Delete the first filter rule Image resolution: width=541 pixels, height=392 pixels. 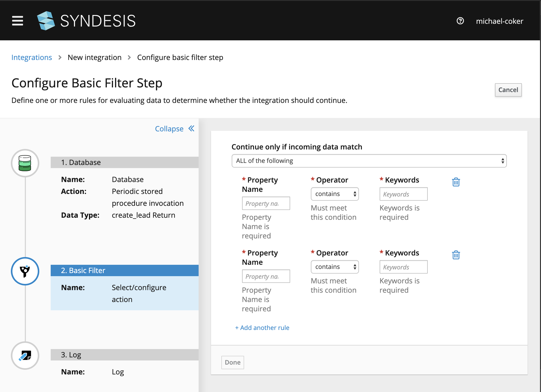[456, 182]
